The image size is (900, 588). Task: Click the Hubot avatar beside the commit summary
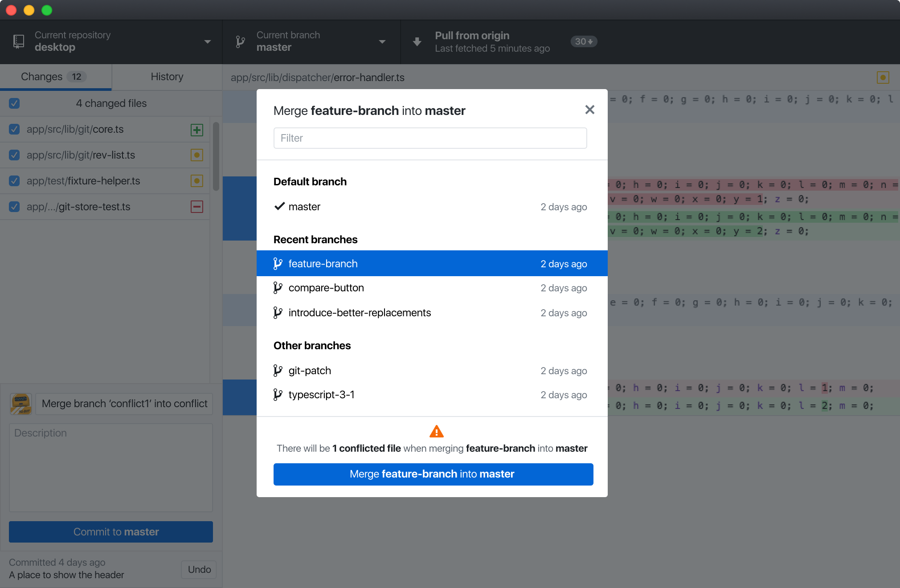[x=21, y=404]
